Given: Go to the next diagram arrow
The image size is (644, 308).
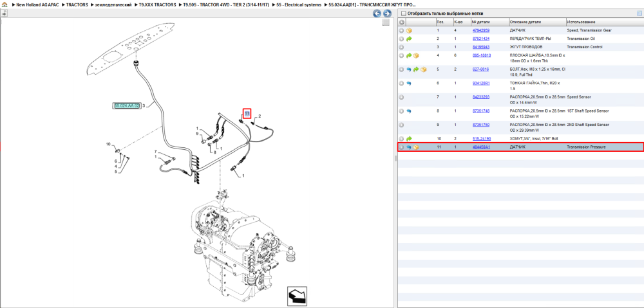Looking at the screenshot, I should coord(386,13).
